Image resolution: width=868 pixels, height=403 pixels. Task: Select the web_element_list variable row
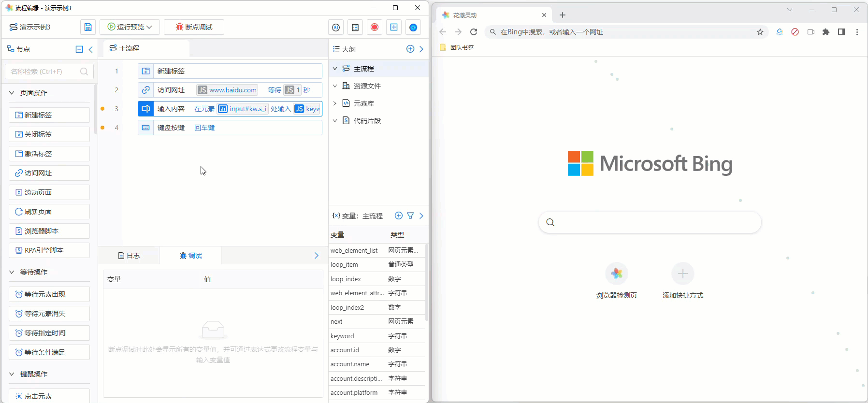377,250
